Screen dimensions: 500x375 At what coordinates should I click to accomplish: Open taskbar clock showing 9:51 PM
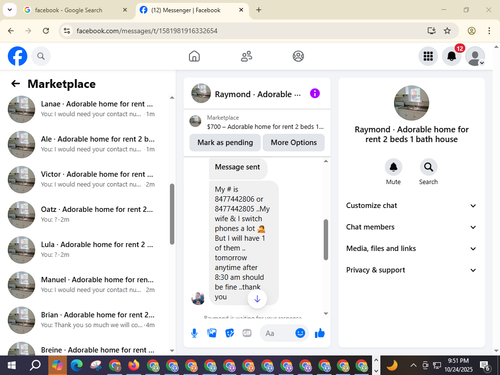458,365
